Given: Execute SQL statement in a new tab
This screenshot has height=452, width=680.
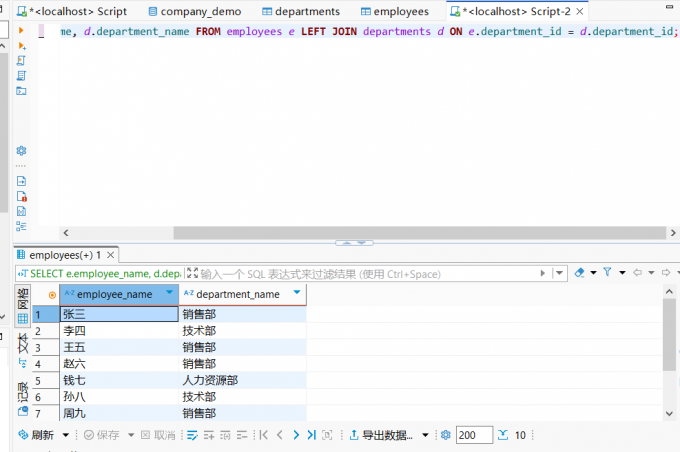Looking at the screenshot, I should (21, 46).
